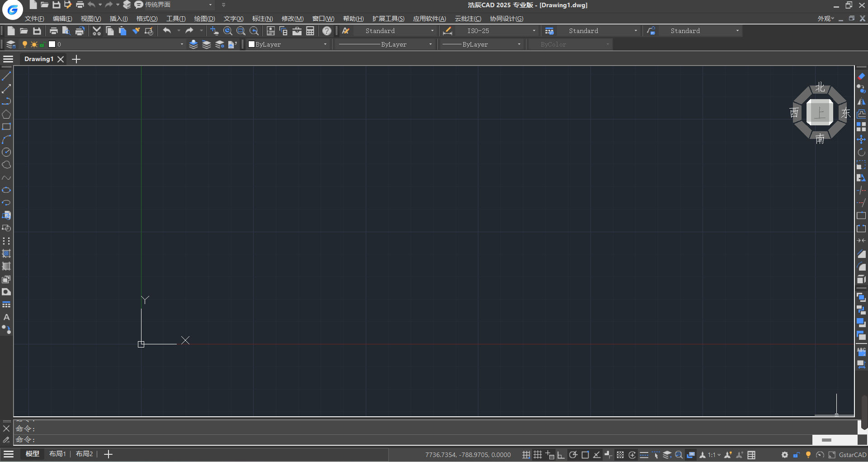Select the Arc drawing tool
Viewport: 868px width, 462px height.
(6, 139)
